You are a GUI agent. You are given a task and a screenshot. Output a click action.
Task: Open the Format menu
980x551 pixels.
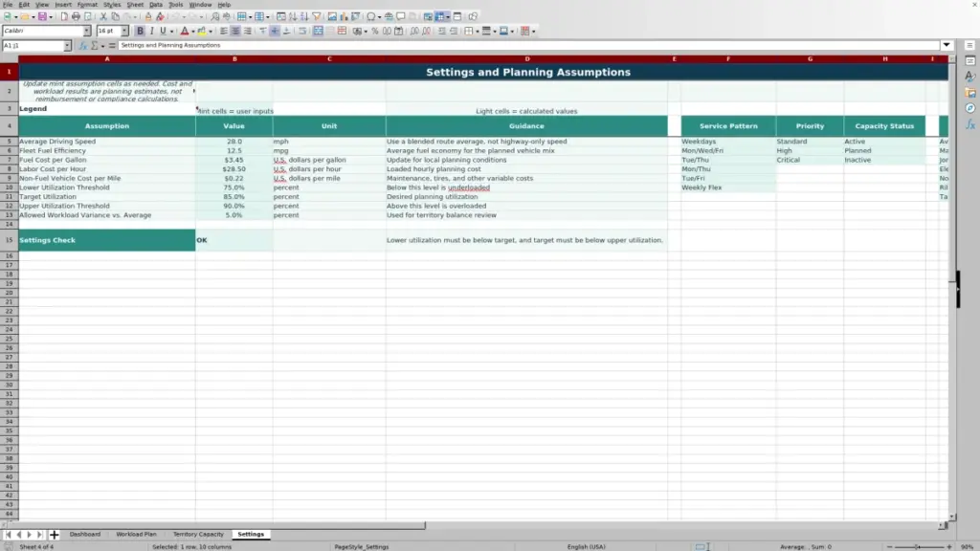(87, 5)
